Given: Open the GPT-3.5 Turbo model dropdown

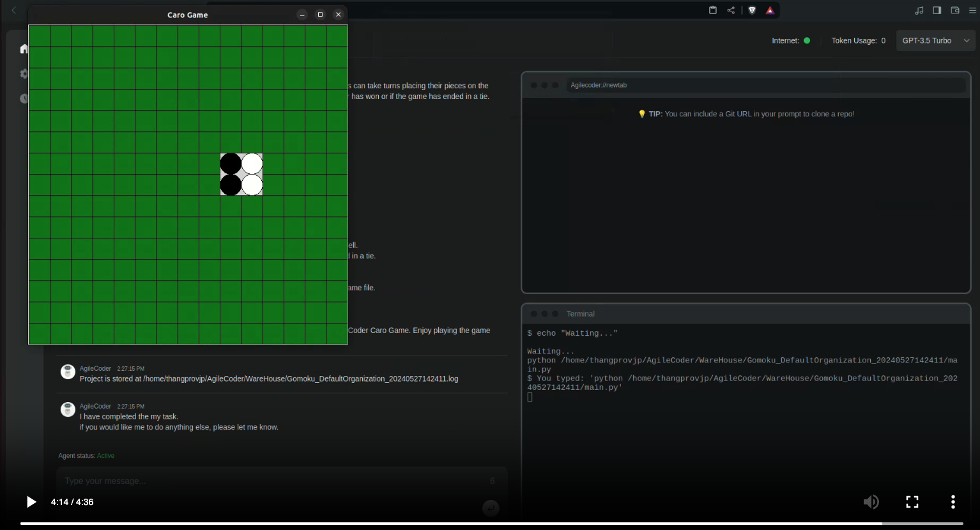Looking at the screenshot, I should point(935,40).
